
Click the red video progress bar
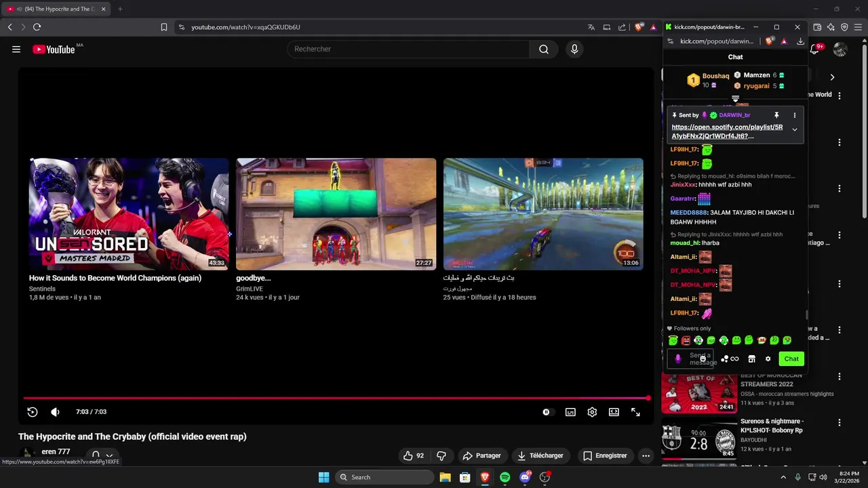pyautogui.click(x=336, y=399)
